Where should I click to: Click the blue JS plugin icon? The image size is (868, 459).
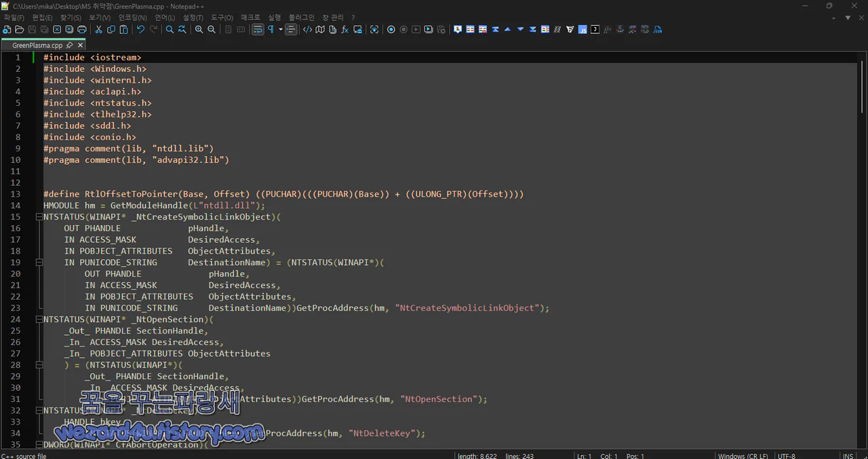click(583, 30)
